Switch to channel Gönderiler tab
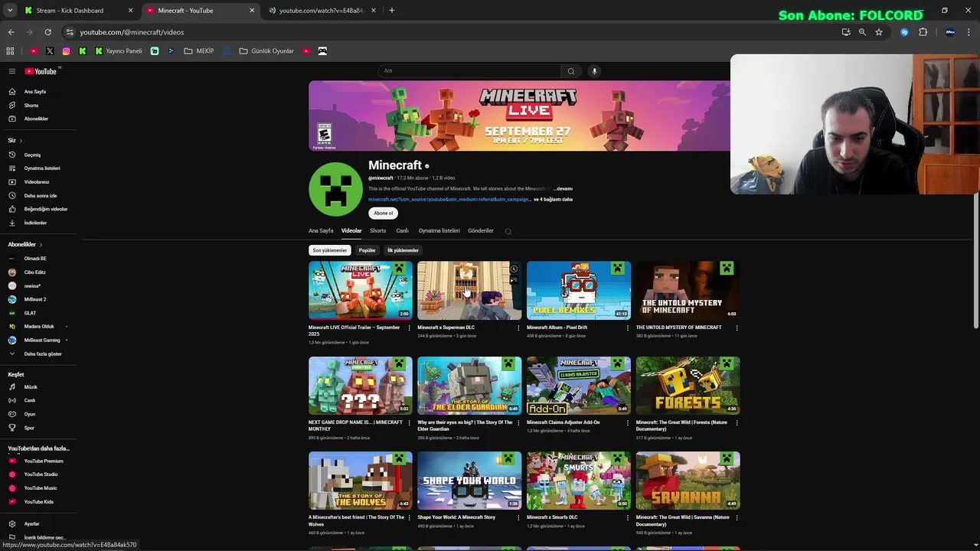 pyautogui.click(x=481, y=230)
